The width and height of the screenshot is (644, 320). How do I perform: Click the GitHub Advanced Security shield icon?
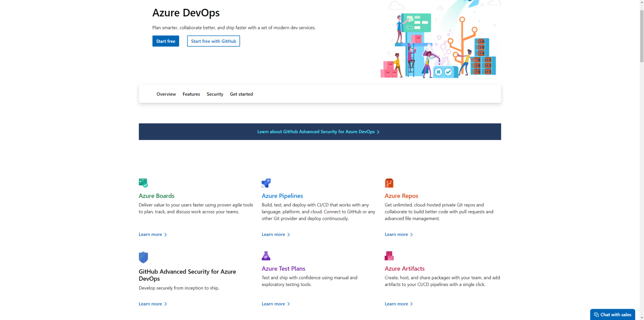click(x=143, y=257)
